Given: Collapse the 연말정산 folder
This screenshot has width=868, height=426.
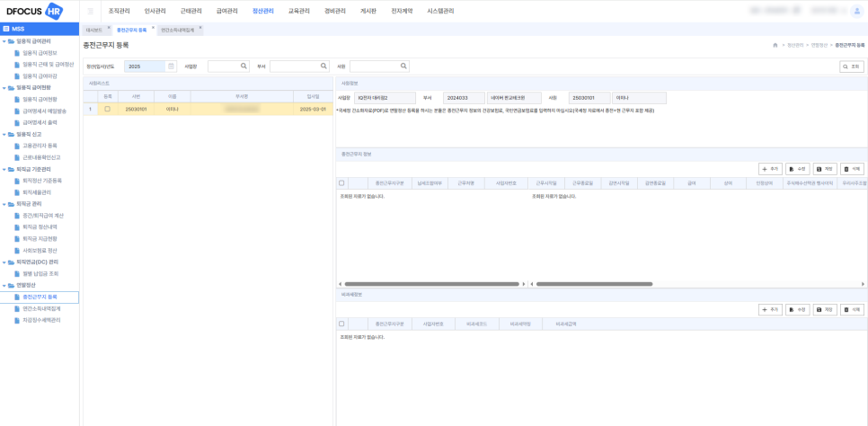Looking at the screenshot, I should click(x=4, y=285).
